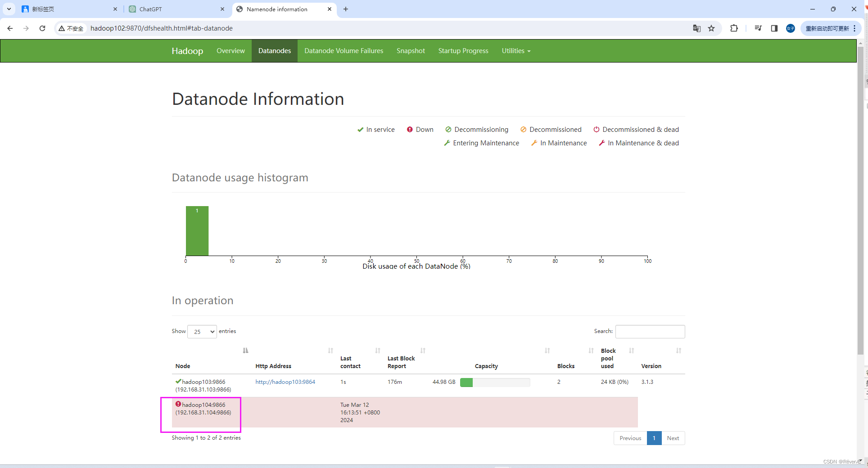Click the translate icon in address bar
This screenshot has width=868, height=468.
point(696,28)
